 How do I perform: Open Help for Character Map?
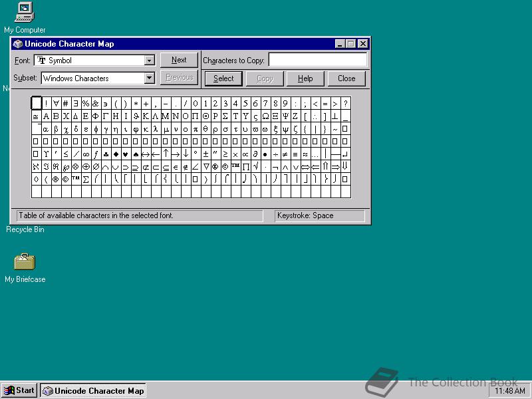[305, 78]
